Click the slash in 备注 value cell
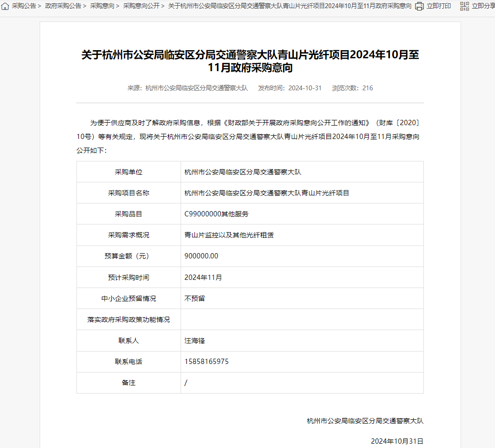The image size is (495, 448). click(186, 383)
